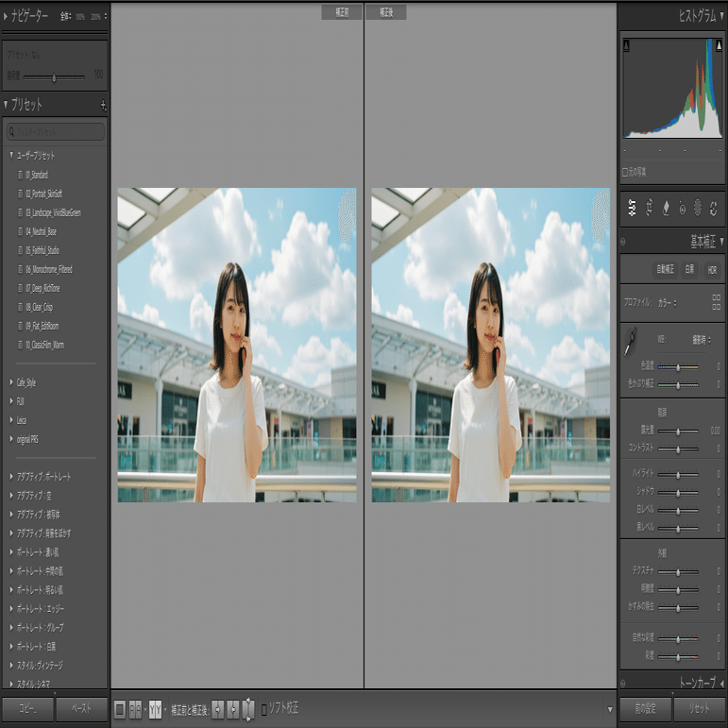This screenshot has width=728, height=728.
Task: Click the 色温度 temperature slider
Action: [678, 367]
